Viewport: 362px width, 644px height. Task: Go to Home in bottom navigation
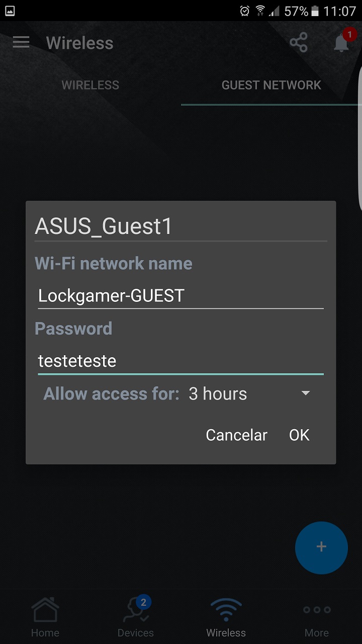click(45, 617)
